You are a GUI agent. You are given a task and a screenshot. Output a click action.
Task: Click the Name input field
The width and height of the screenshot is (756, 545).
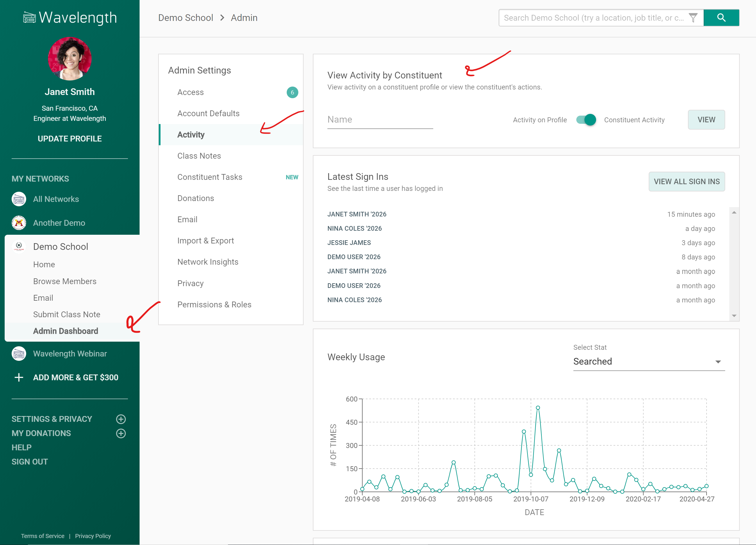point(380,120)
